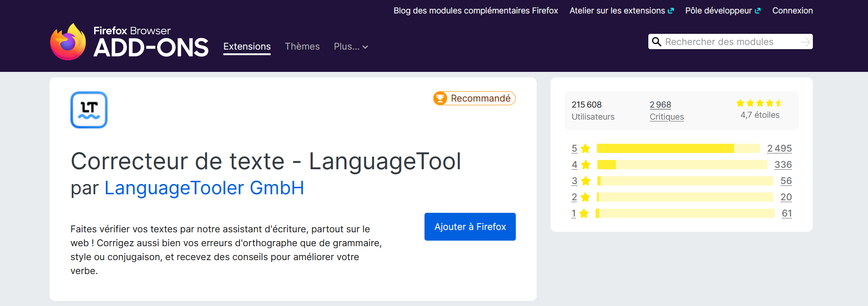Click the number 1 rating label
Image resolution: width=868 pixels, height=306 pixels.
[574, 213]
